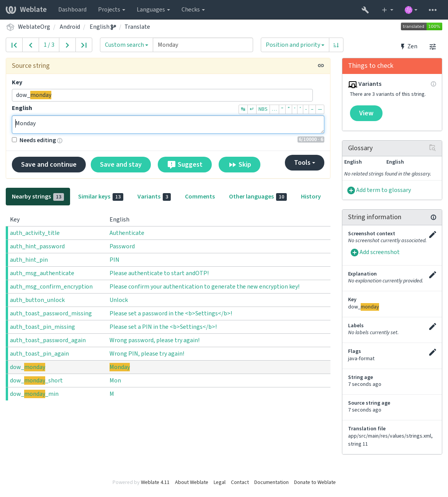Skip this string

point(240,164)
